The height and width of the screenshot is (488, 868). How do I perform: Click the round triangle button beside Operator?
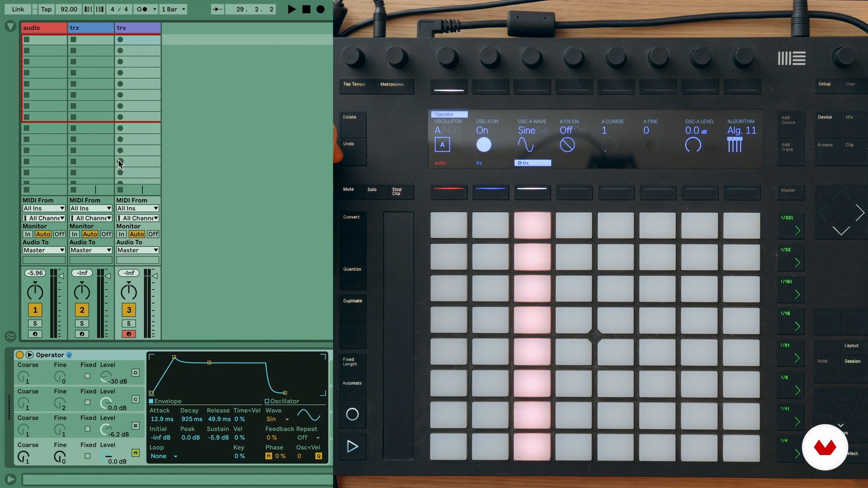coord(30,355)
